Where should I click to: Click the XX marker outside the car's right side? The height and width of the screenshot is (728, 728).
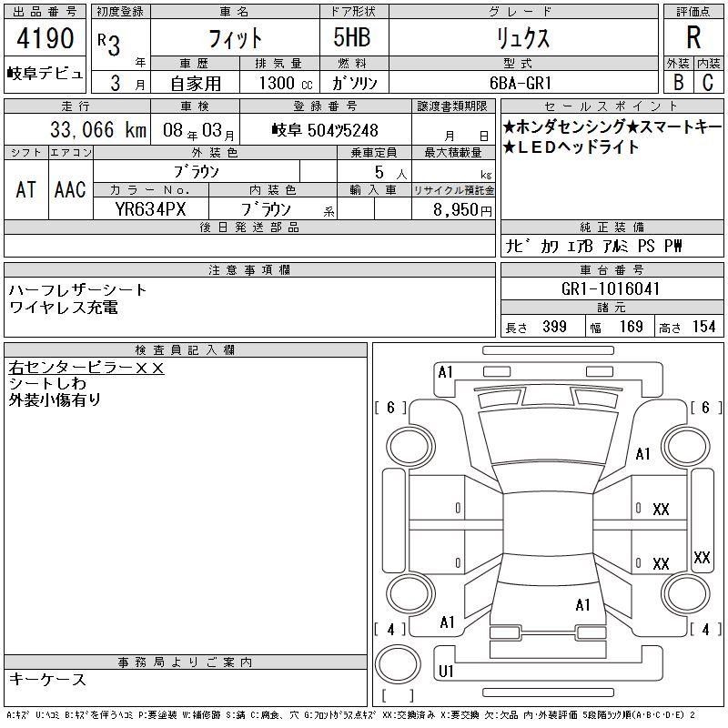coord(701,557)
